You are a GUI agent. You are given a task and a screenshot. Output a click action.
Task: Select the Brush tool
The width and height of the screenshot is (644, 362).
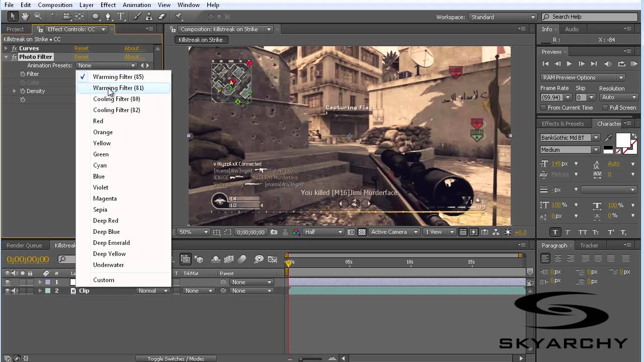137,17
